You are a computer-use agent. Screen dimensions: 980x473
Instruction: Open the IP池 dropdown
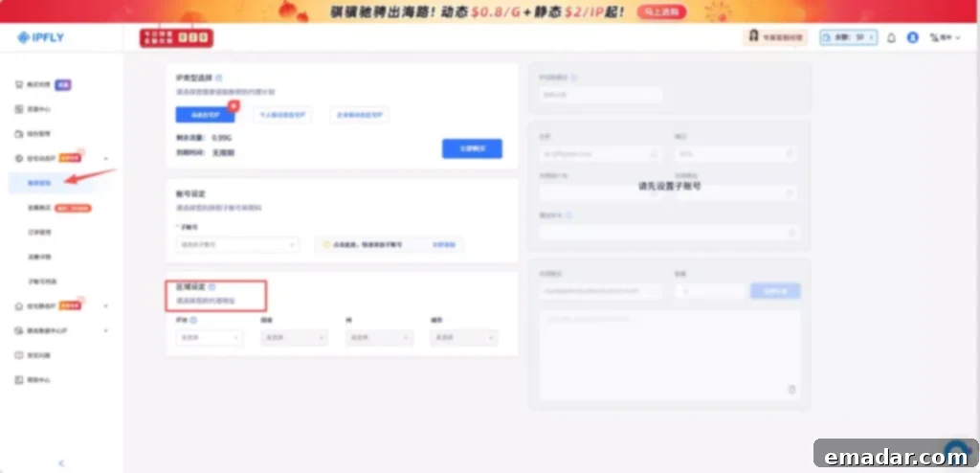click(210, 338)
